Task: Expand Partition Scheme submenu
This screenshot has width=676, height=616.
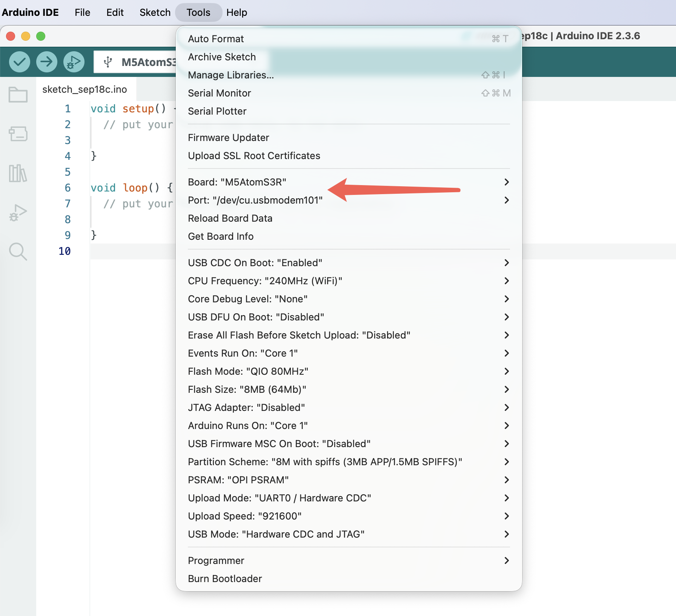Action: [349, 462]
